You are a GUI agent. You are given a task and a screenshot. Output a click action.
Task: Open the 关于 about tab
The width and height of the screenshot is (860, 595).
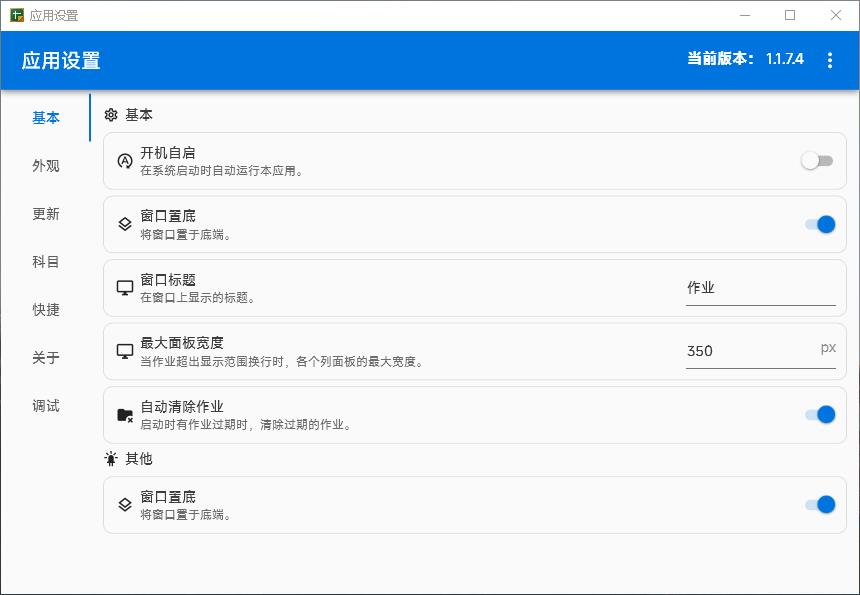pyautogui.click(x=46, y=358)
